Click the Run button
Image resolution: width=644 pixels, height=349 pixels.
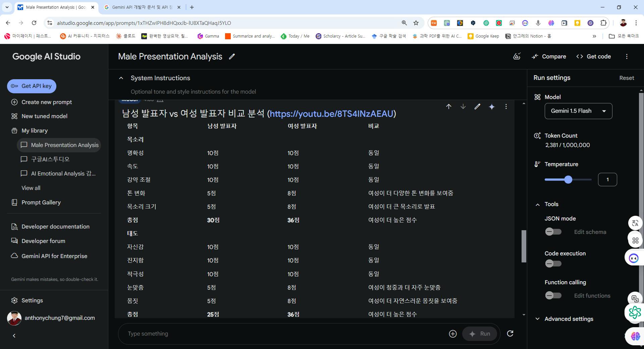pyautogui.click(x=480, y=334)
